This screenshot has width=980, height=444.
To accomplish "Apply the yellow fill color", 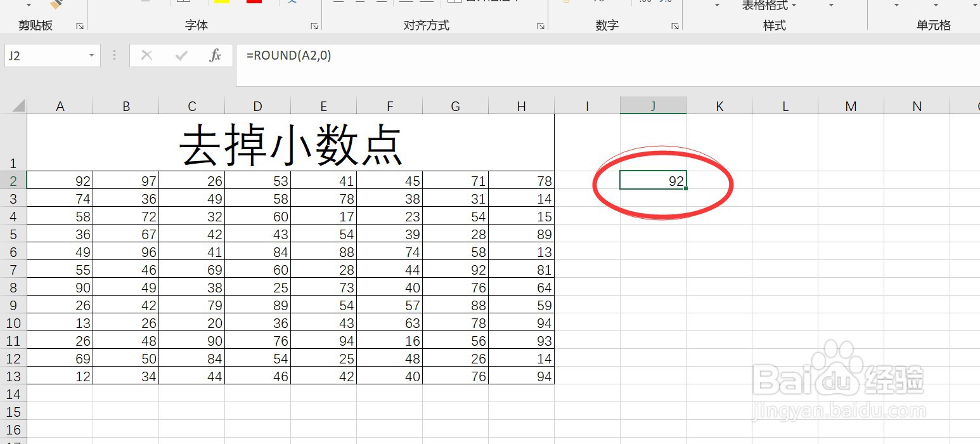I will pos(221,3).
